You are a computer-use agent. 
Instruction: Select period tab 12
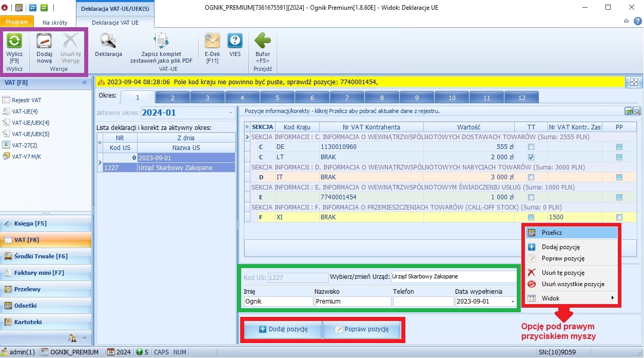521,98
